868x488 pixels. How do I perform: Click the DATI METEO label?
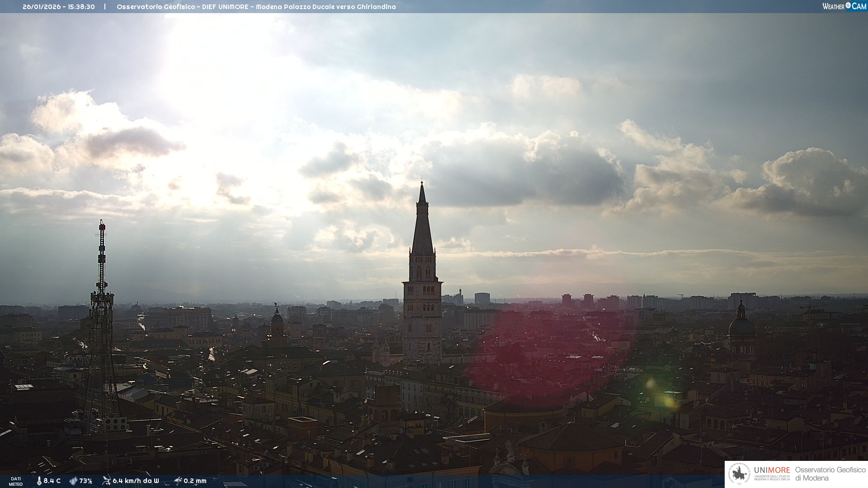[x=16, y=481]
